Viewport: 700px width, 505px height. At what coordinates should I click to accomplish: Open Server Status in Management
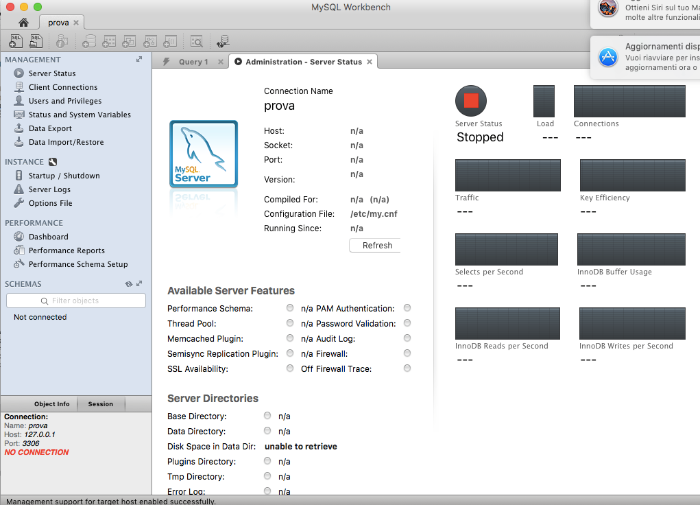pos(52,73)
